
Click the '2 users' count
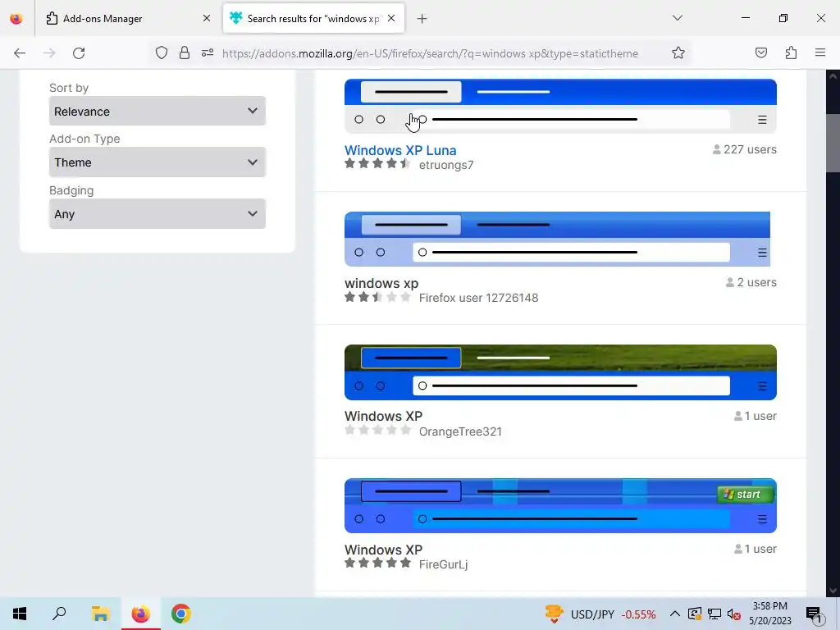pos(751,282)
